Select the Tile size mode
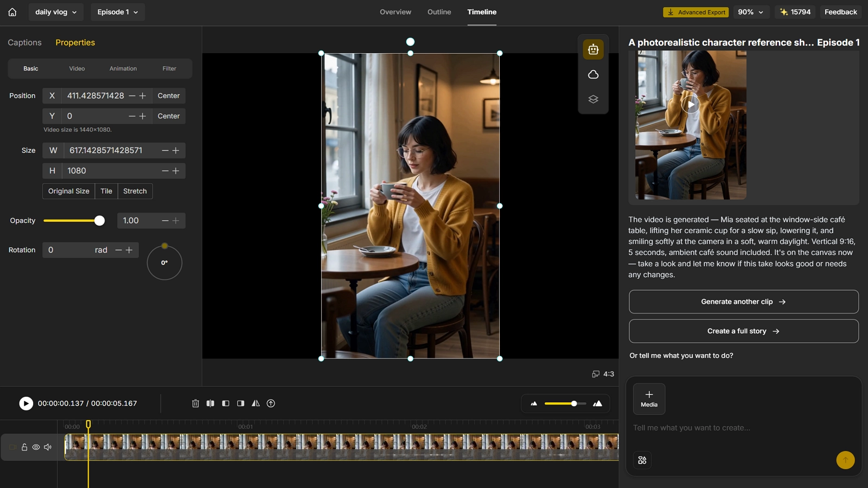 coord(106,191)
